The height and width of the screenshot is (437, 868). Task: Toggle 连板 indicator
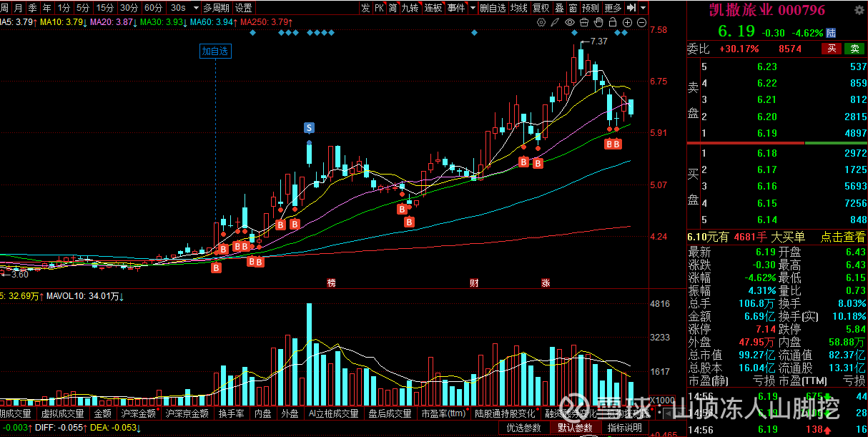pos(433,8)
